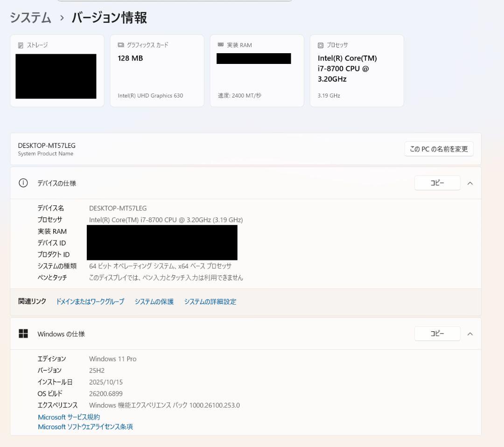Viewport: 504px width, 447px height.
Task: Click コピー for Windows specifications
Action: click(437, 333)
